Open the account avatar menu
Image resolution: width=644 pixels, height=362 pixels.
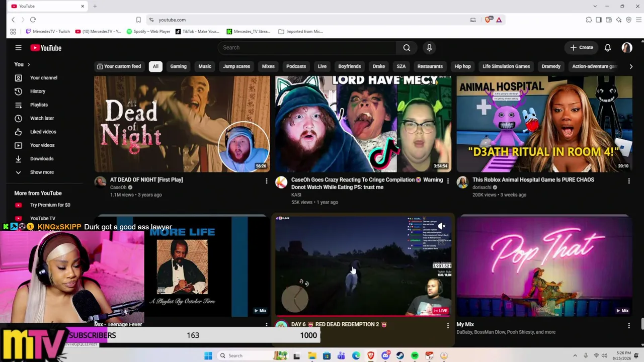[x=627, y=48]
